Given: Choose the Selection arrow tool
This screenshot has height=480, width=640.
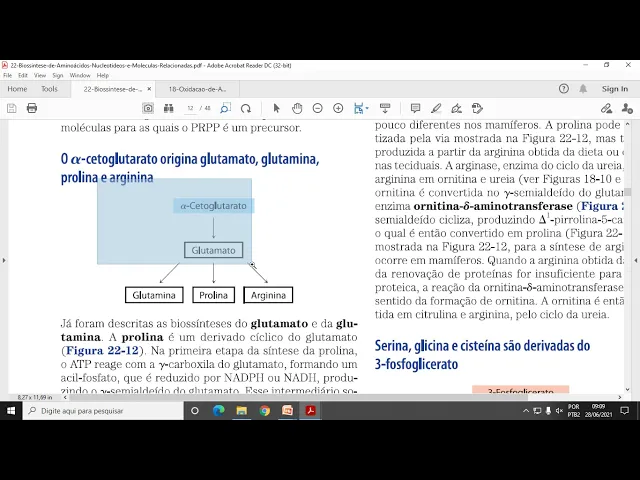Looking at the screenshot, I should pos(276,108).
